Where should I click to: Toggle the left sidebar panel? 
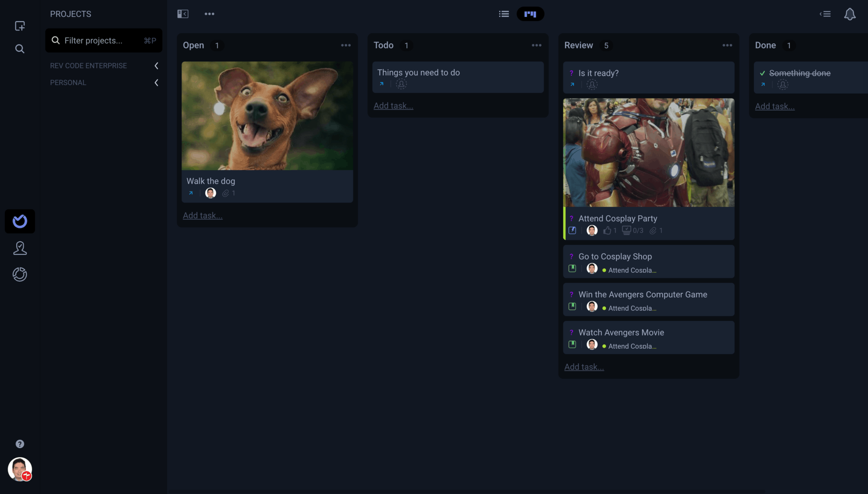[183, 14]
